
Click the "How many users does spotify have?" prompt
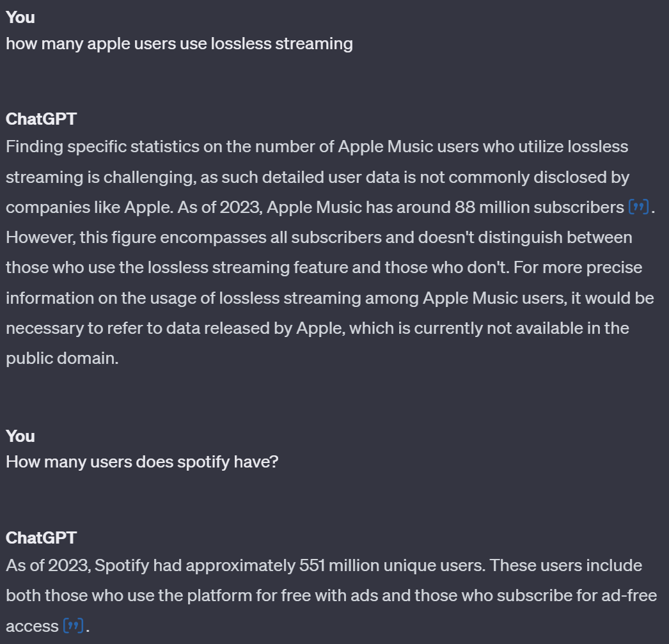(x=142, y=462)
